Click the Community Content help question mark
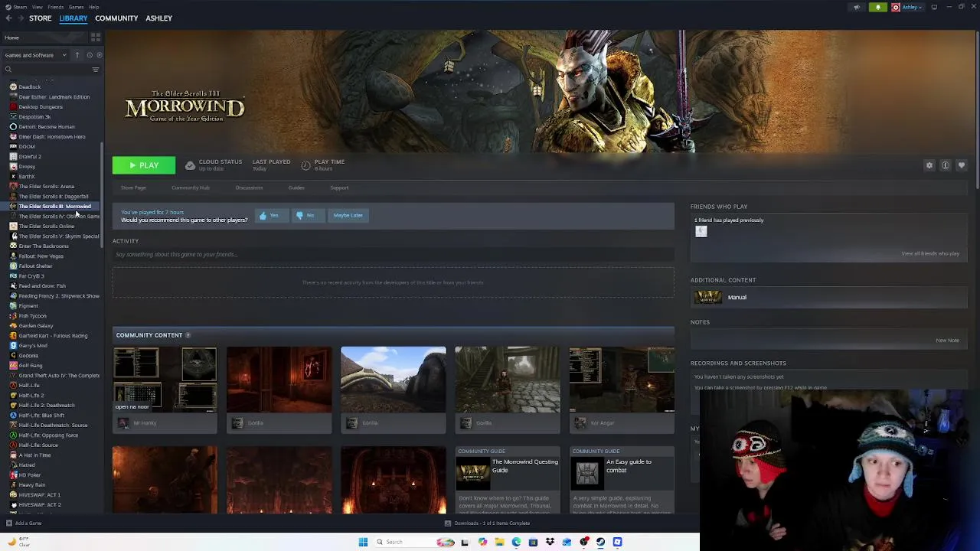This screenshot has width=980, height=551. [188, 335]
